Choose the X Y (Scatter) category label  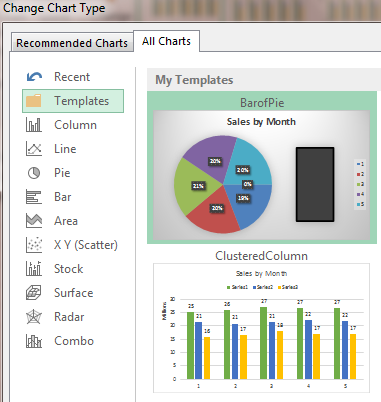[x=86, y=245]
